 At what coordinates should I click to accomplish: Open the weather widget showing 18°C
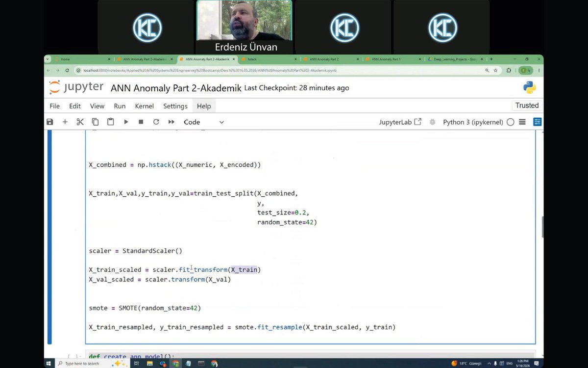466,364
